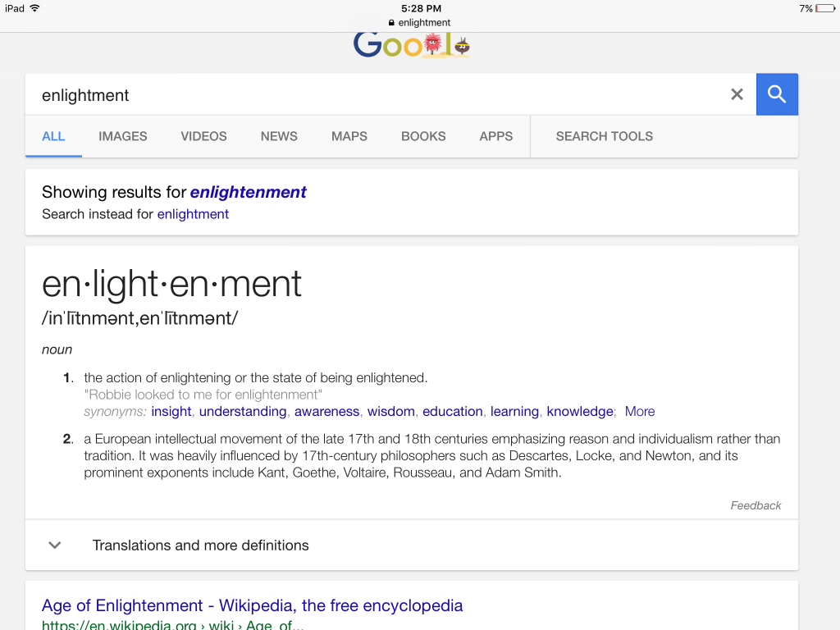840x630 pixels.
Task: Tap the Wi-Fi status icon
Action: tap(34, 8)
